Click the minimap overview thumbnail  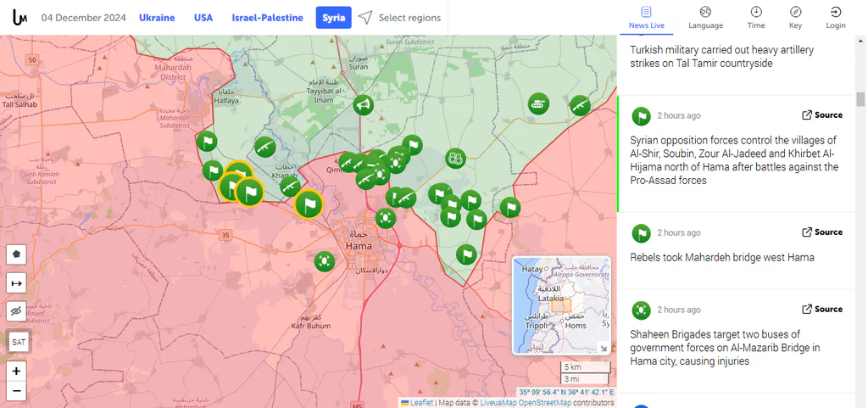click(562, 305)
